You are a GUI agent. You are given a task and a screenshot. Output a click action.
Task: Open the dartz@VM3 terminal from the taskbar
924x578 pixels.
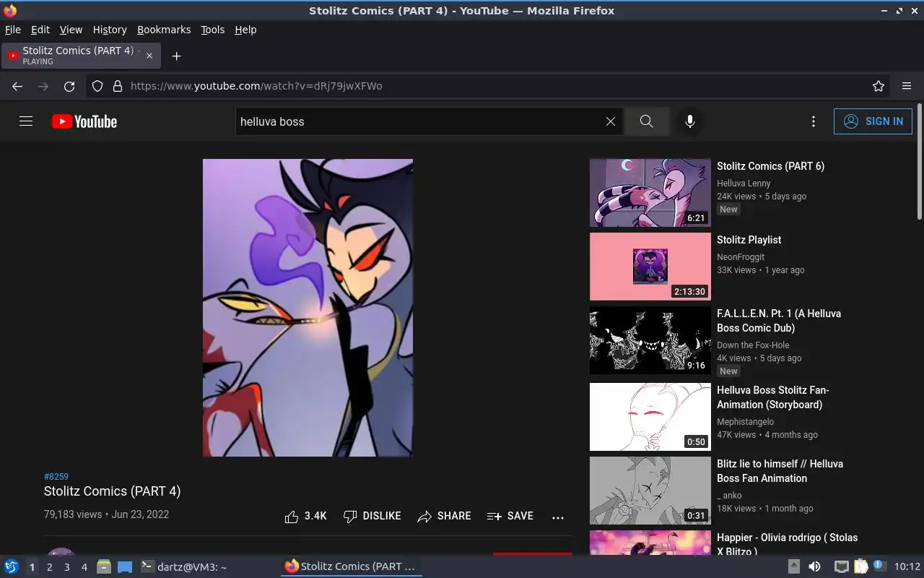point(183,567)
